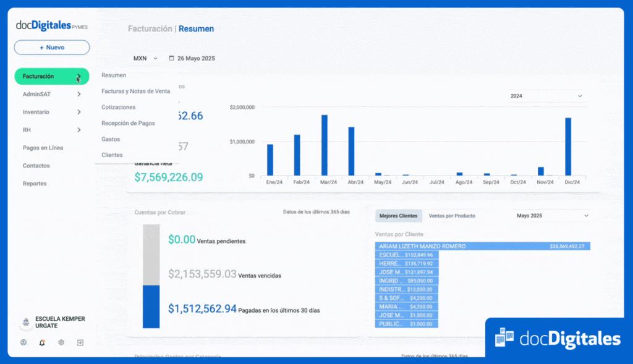Open Clientes in the Facturación submenu
This screenshot has height=364, width=633.
pos(112,155)
